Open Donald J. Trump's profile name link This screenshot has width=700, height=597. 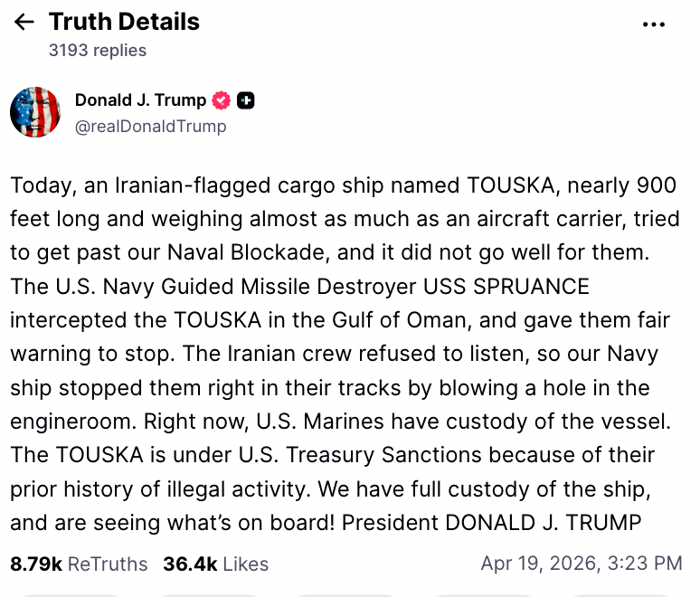[140, 100]
